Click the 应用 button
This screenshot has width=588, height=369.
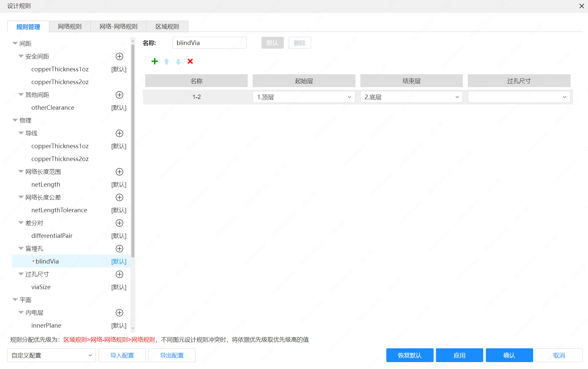[459, 355]
